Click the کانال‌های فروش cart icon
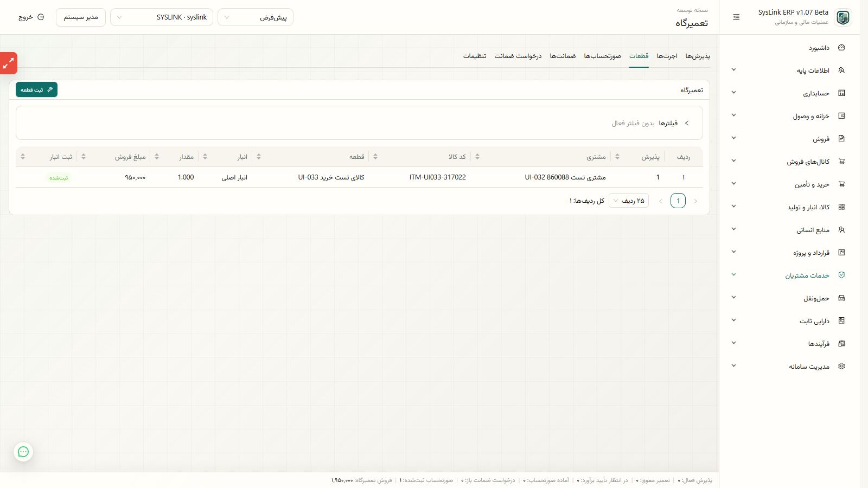 pyautogui.click(x=841, y=162)
